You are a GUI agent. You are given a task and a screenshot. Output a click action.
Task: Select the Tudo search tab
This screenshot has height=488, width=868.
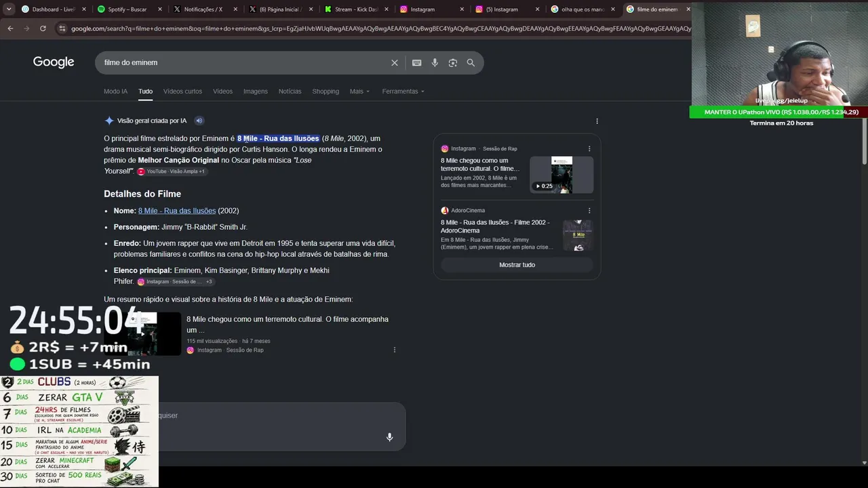click(x=145, y=91)
